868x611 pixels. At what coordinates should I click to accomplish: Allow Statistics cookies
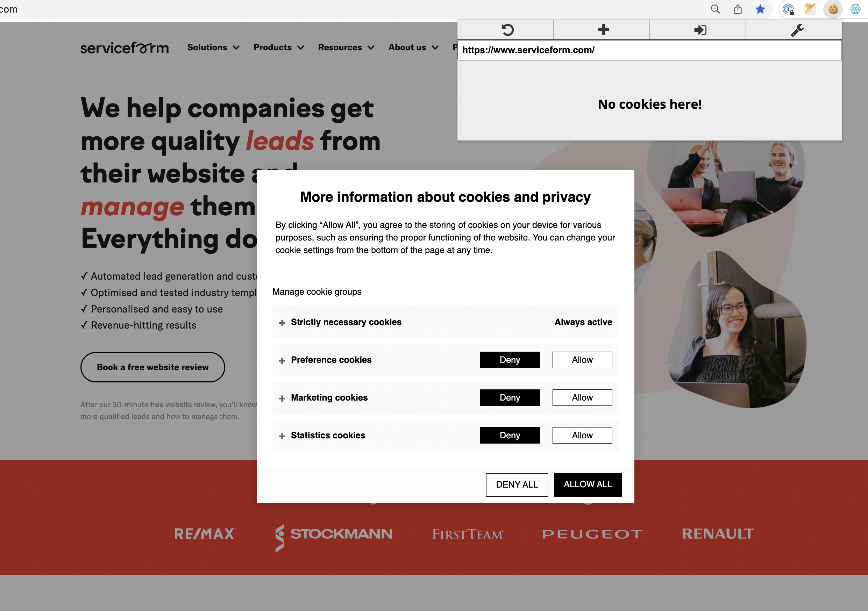pos(582,435)
